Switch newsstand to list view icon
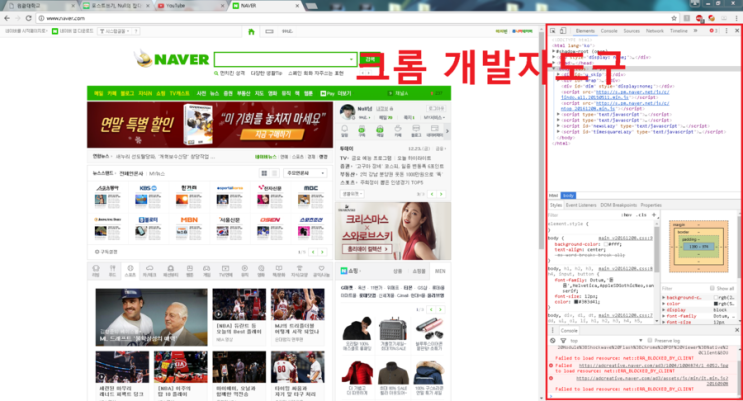The width and height of the screenshot is (743, 401). tap(274, 173)
